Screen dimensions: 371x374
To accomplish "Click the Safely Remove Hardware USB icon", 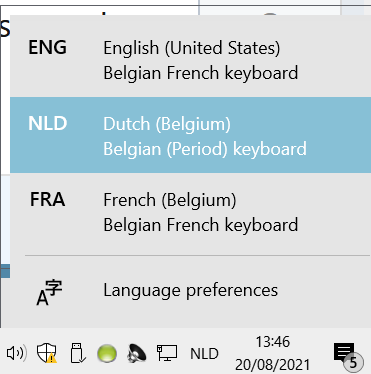I will (78, 353).
